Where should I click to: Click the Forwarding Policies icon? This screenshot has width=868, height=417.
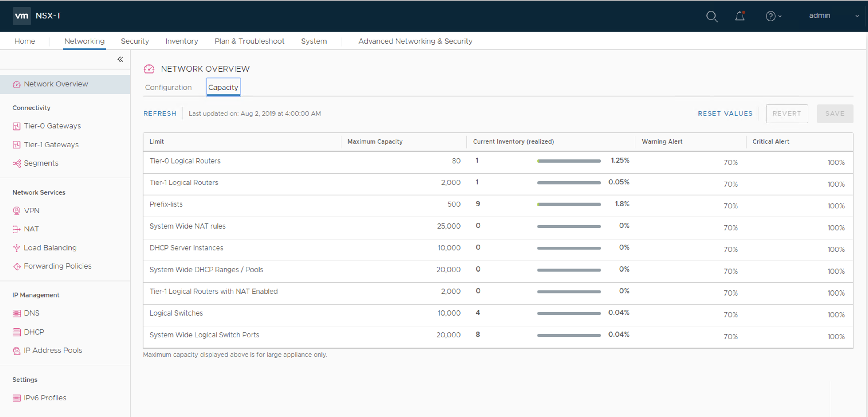point(17,266)
